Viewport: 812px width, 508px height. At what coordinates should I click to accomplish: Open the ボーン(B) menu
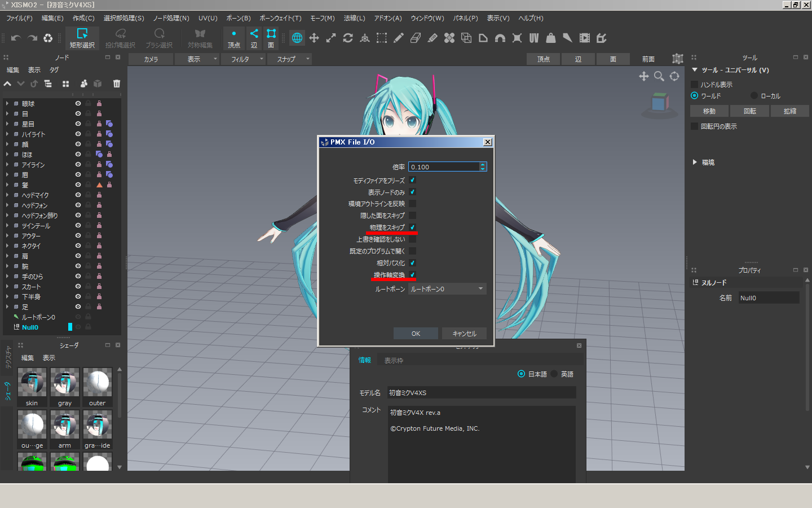pyautogui.click(x=239, y=18)
